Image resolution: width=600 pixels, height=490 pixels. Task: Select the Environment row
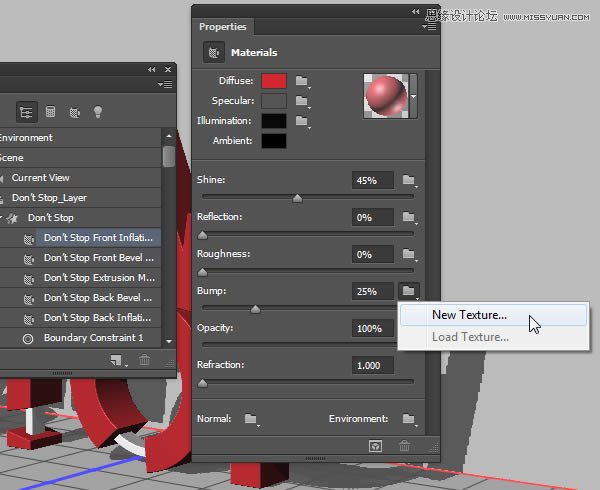click(80, 138)
